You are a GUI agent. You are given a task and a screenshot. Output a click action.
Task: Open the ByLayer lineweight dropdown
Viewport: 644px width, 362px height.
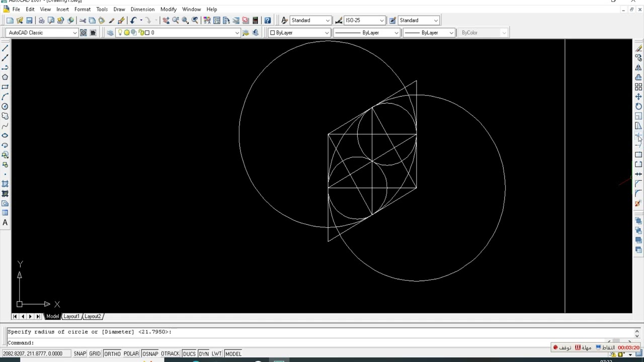coord(451,33)
